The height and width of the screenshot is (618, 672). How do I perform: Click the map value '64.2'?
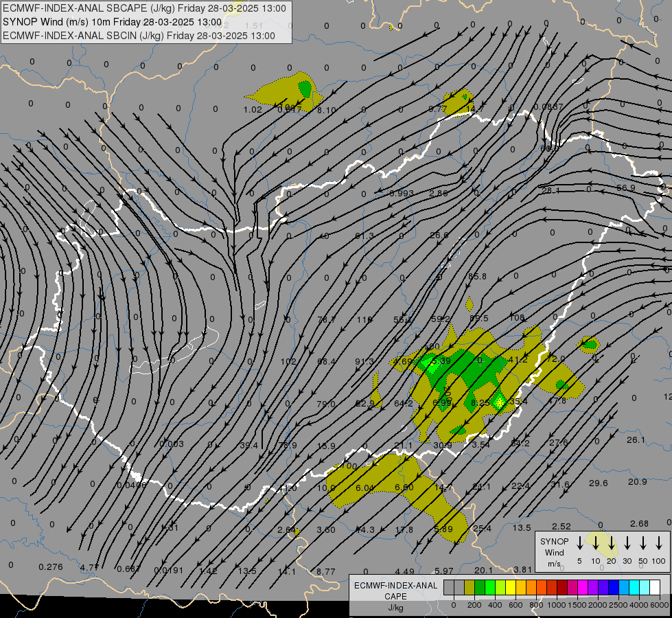[x=404, y=404]
